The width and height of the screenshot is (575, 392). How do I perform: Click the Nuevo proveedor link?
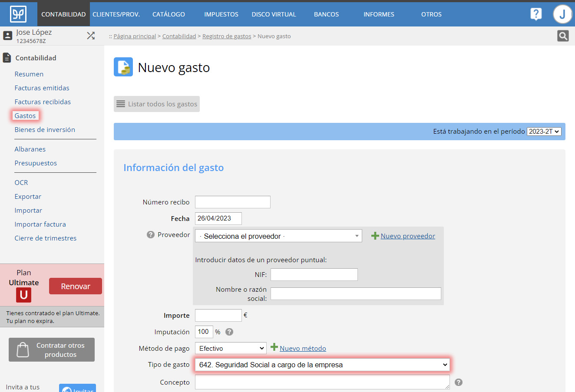408,236
